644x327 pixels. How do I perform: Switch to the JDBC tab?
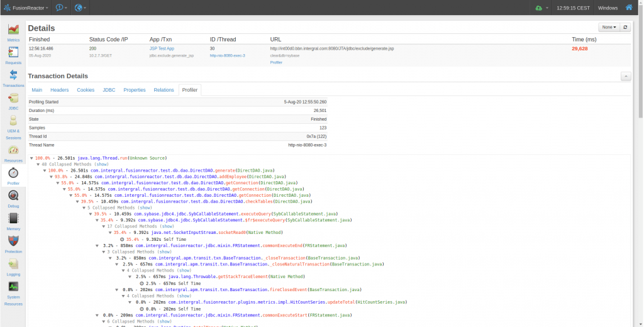tap(109, 90)
